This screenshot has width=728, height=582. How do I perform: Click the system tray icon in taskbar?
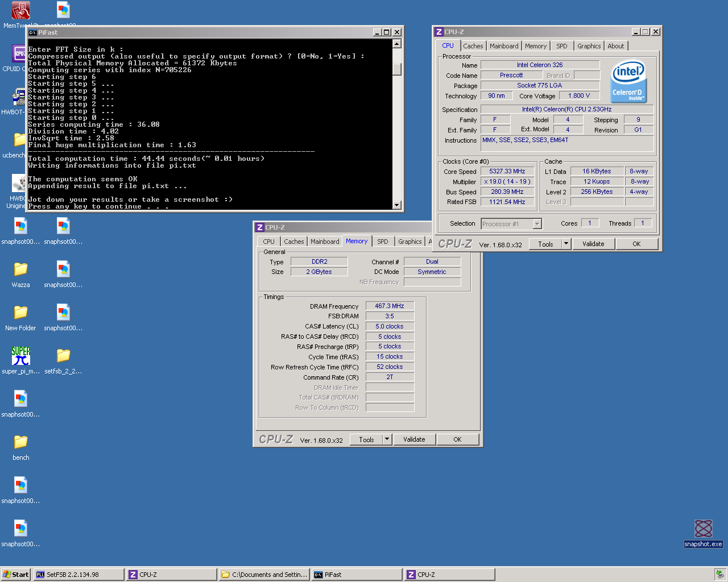pos(720,575)
